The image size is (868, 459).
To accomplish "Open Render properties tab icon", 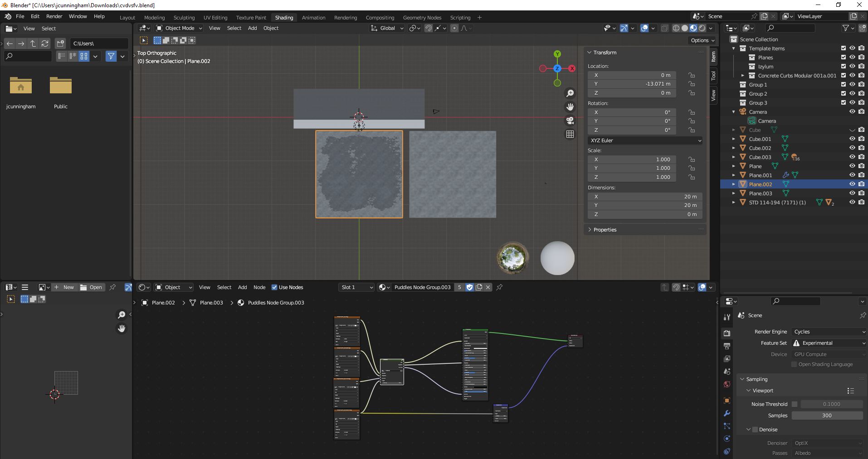I will coord(727,333).
